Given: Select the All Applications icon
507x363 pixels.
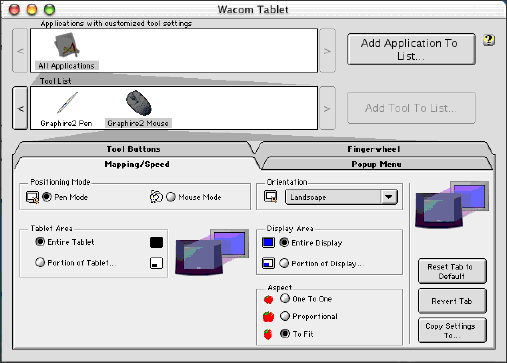Looking at the screenshot, I should pos(67,46).
